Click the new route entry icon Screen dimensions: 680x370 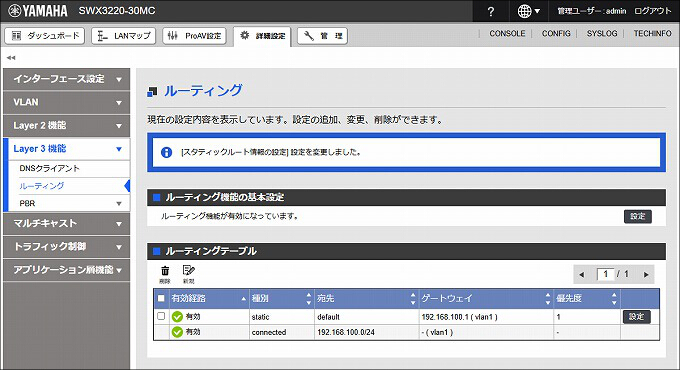tap(189, 275)
